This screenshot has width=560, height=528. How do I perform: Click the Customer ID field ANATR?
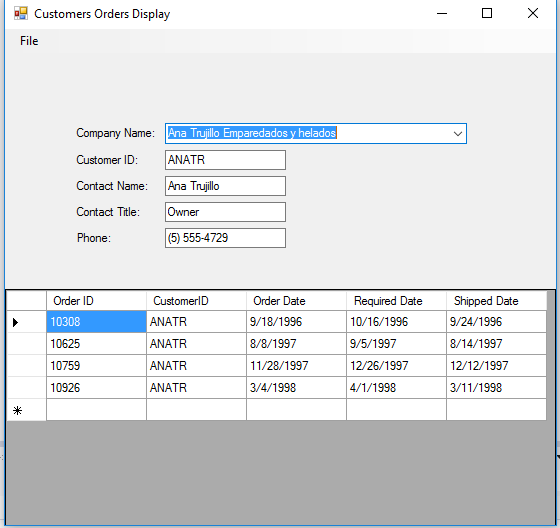(x=225, y=160)
